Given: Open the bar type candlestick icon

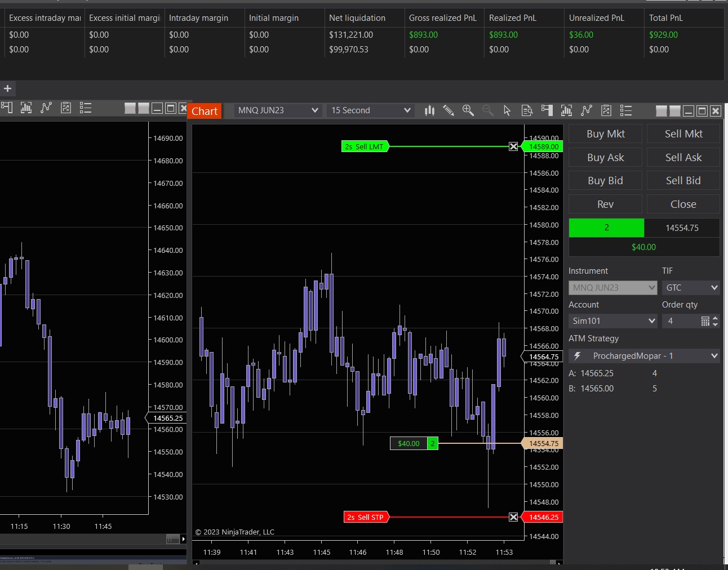Looking at the screenshot, I should [429, 110].
